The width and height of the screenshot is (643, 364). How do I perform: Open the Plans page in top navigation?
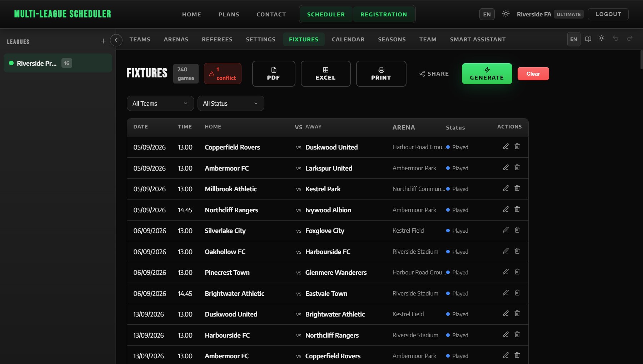(229, 14)
